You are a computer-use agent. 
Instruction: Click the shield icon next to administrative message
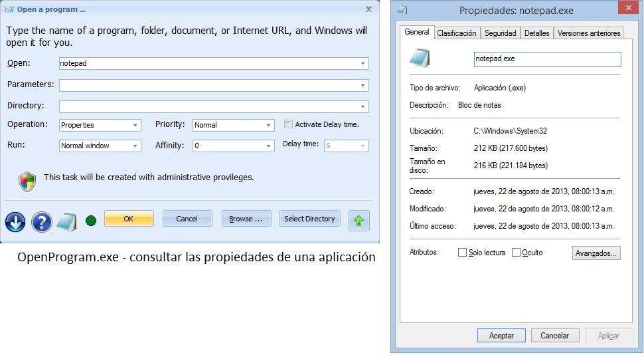[27, 181]
